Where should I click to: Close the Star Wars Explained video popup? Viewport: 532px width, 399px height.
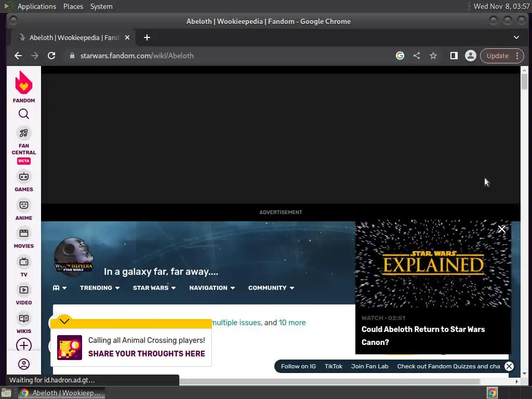coord(502,229)
